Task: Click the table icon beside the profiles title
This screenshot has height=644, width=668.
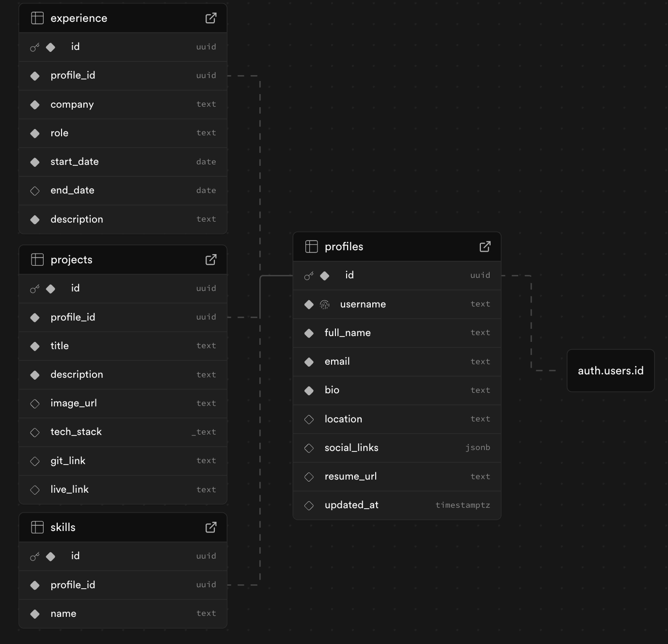Action: [311, 246]
